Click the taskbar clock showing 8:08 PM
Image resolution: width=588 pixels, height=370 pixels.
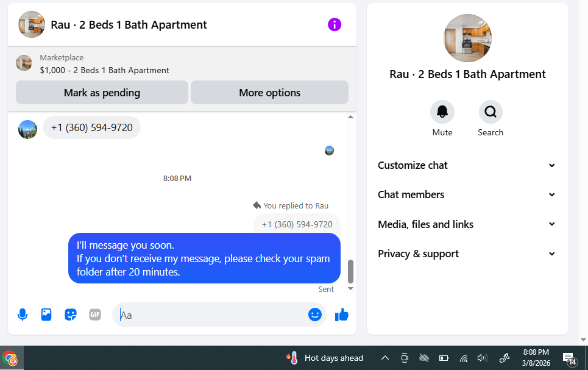pos(536,358)
